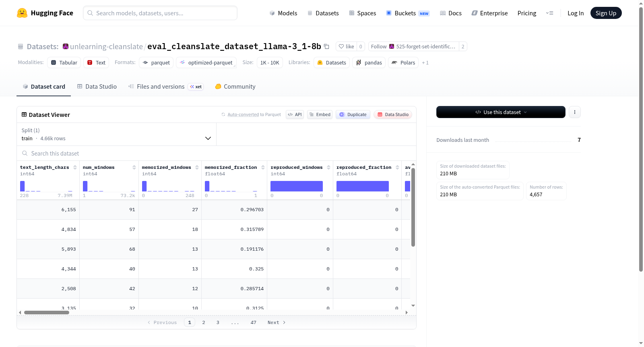The height and width of the screenshot is (347, 644).
Task: Open Docs in the top navigation
Action: [450, 13]
